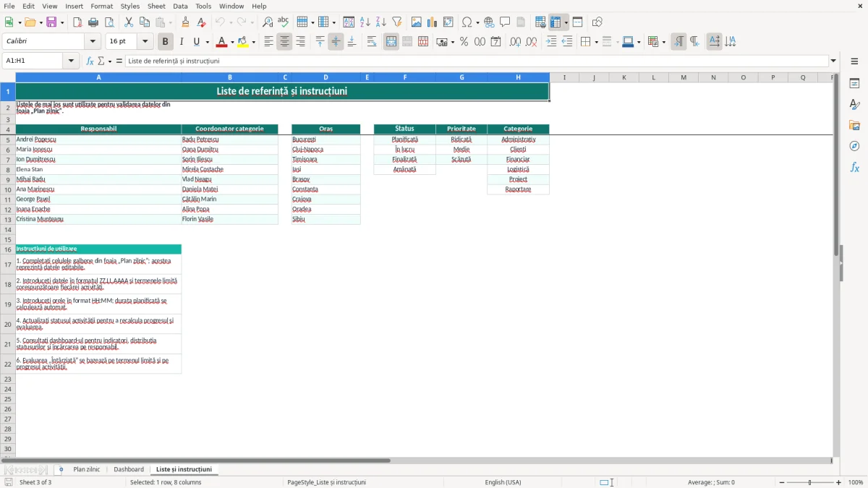Image resolution: width=868 pixels, height=488 pixels.
Task: Zoom in with the plus button
Action: tap(839, 482)
